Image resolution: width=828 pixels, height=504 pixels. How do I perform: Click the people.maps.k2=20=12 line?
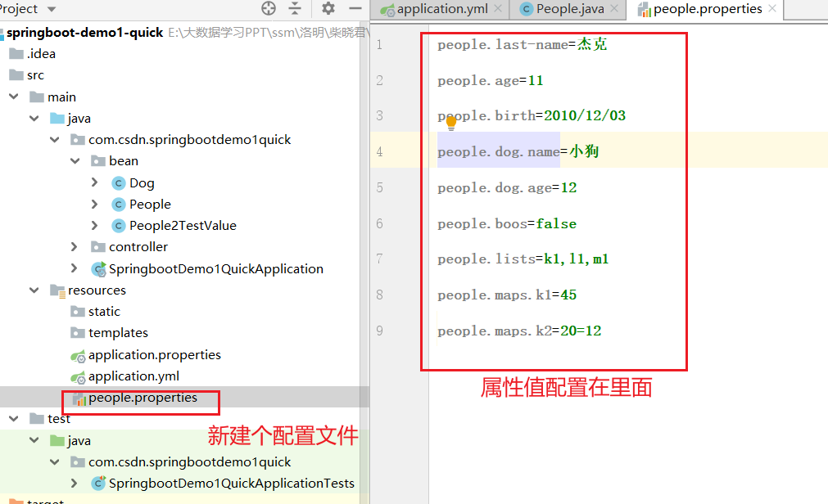coord(519,331)
